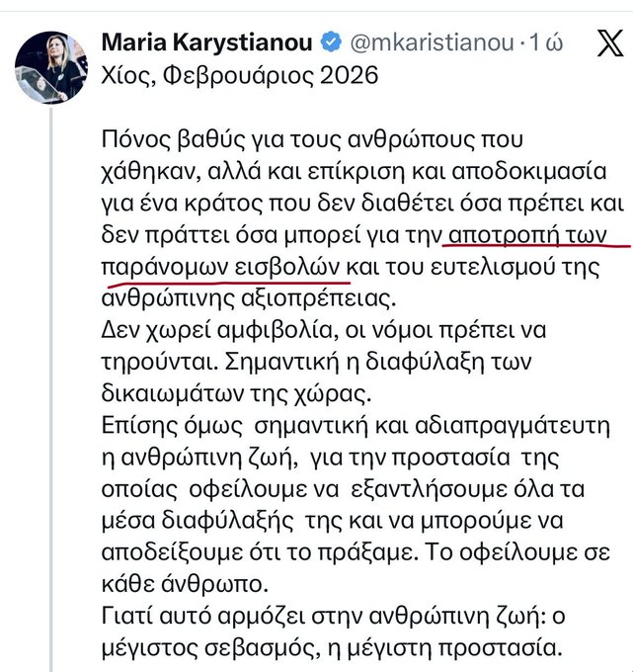Click the blue verified badge
The height and width of the screenshot is (672, 633).
pos(334,42)
